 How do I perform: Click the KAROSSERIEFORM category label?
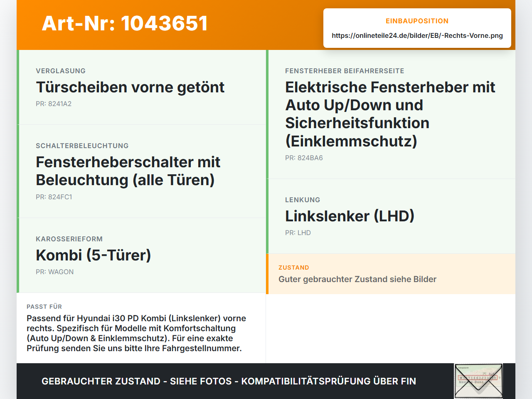point(69,239)
